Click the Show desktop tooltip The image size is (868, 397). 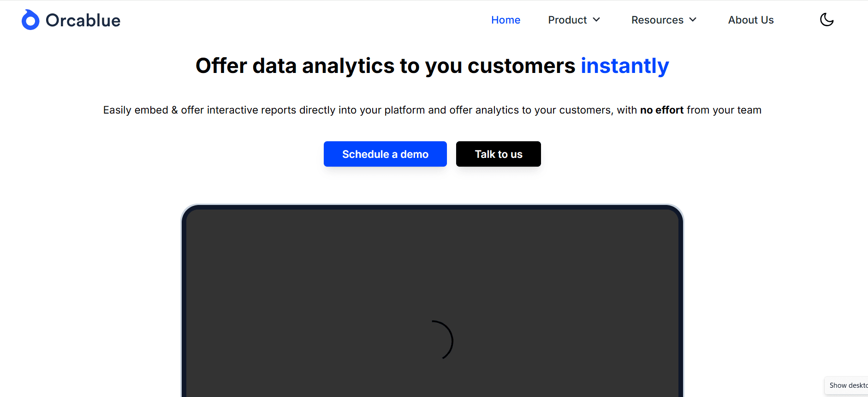848,385
